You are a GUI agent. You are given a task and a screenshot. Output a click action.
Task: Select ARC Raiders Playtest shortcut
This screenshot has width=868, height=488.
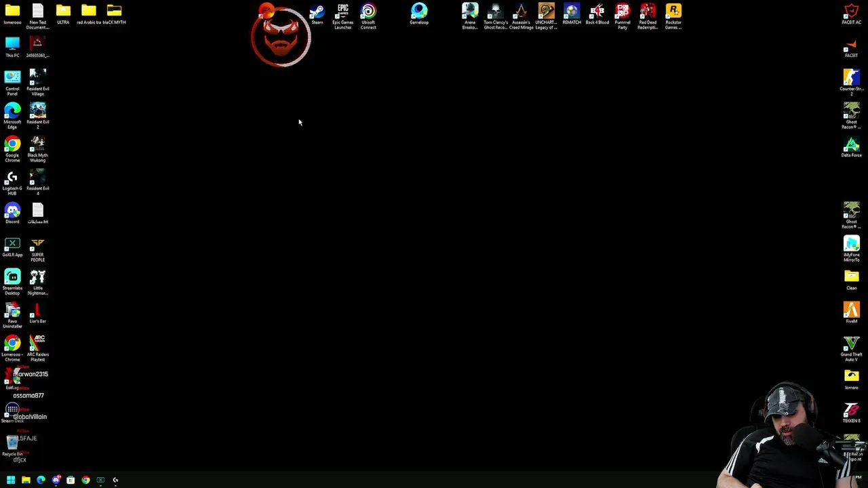tap(38, 348)
